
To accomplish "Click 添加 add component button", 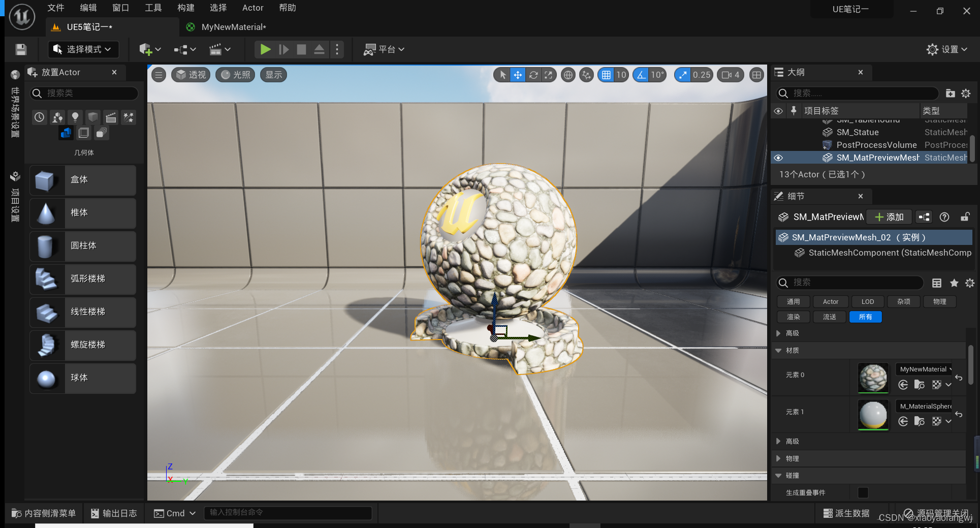I will [x=889, y=217].
